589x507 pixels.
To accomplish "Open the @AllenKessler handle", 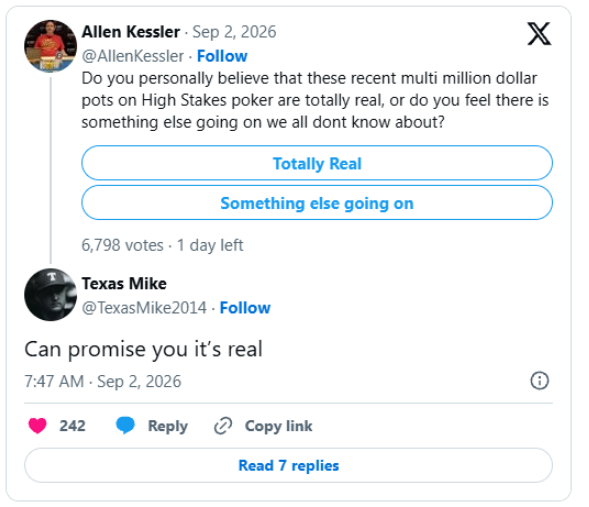I will click(x=133, y=56).
